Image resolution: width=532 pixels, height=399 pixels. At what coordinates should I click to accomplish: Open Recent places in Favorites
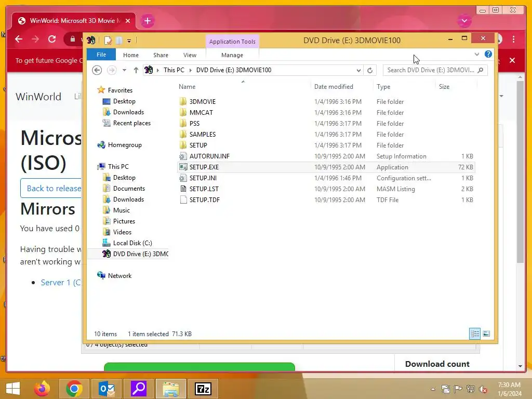pyautogui.click(x=126, y=123)
